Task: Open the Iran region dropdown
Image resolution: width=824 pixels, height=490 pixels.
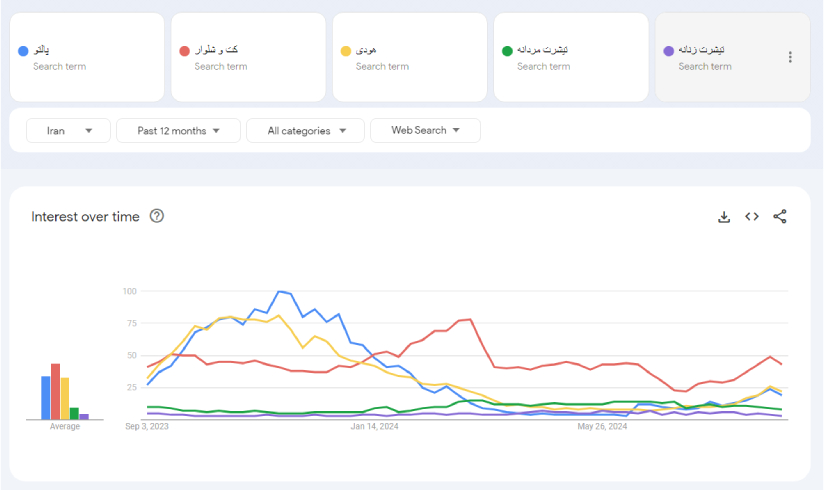Action: pos(68,130)
